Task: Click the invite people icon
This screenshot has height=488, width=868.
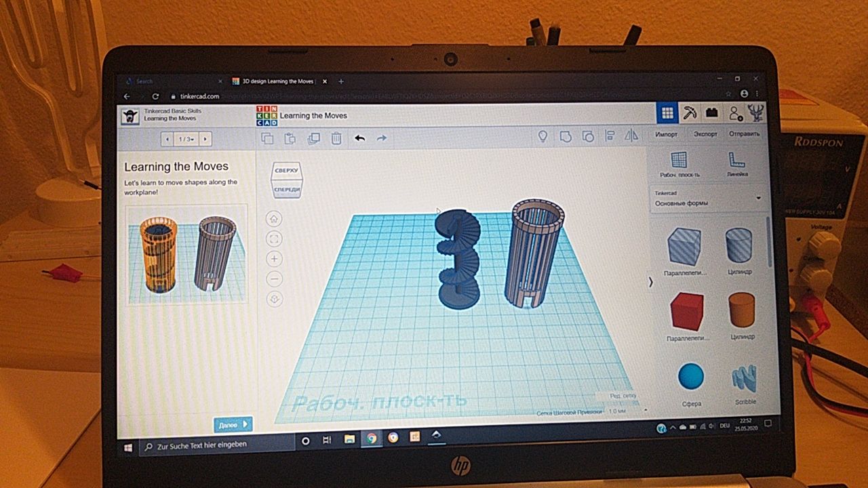Action: tap(735, 113)
